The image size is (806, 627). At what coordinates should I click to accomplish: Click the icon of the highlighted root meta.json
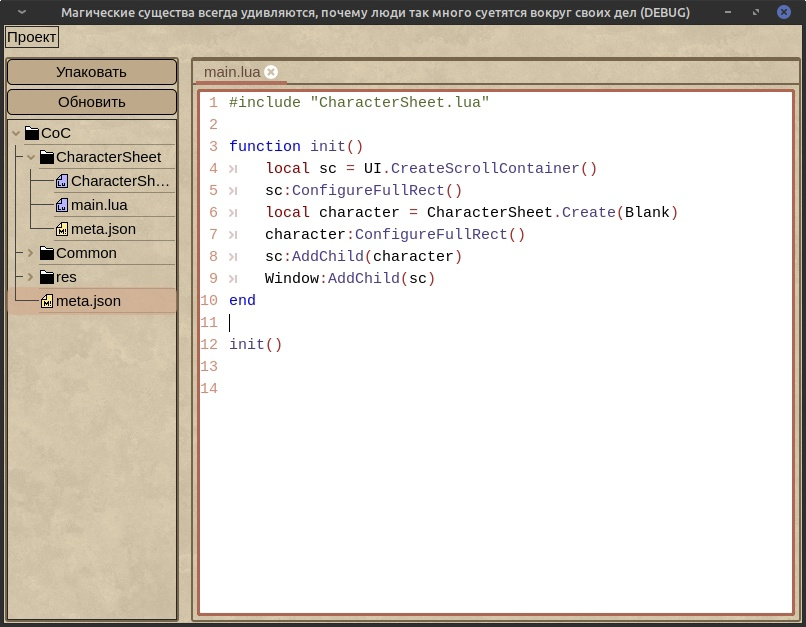click(47, 301)
